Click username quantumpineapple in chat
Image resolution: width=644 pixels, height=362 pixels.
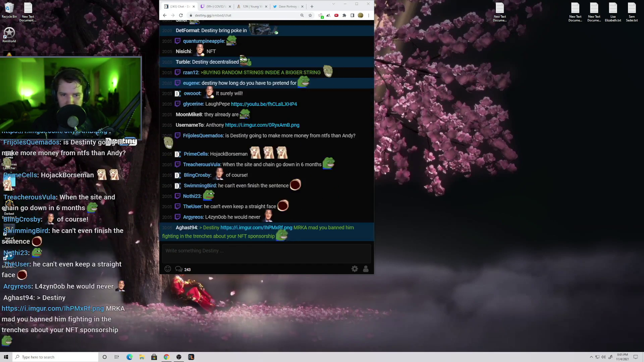pyautogui.click(x=204, y=41)
